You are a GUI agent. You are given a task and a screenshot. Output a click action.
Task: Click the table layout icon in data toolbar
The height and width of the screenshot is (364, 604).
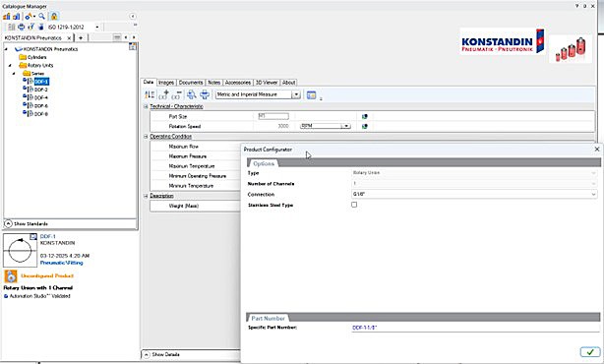pyautogui.click(x=311, y=94)
